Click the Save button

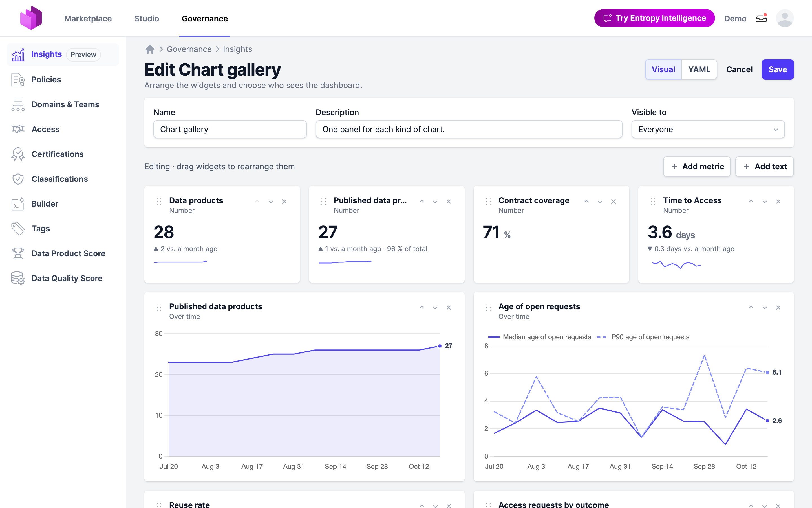[x=777, y=69]
